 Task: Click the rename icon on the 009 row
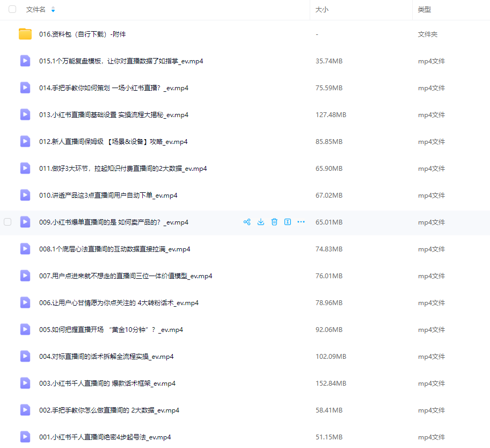(x=288, y=222)
